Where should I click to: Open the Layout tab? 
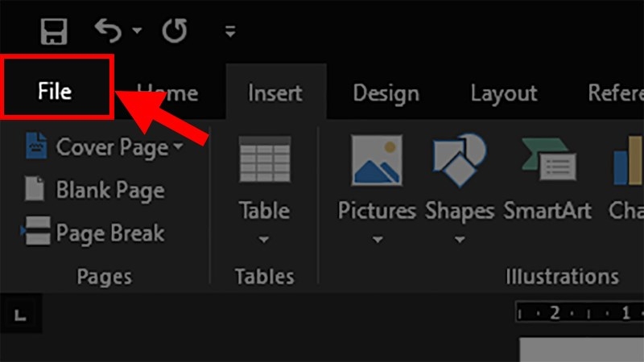coord(504,93)
